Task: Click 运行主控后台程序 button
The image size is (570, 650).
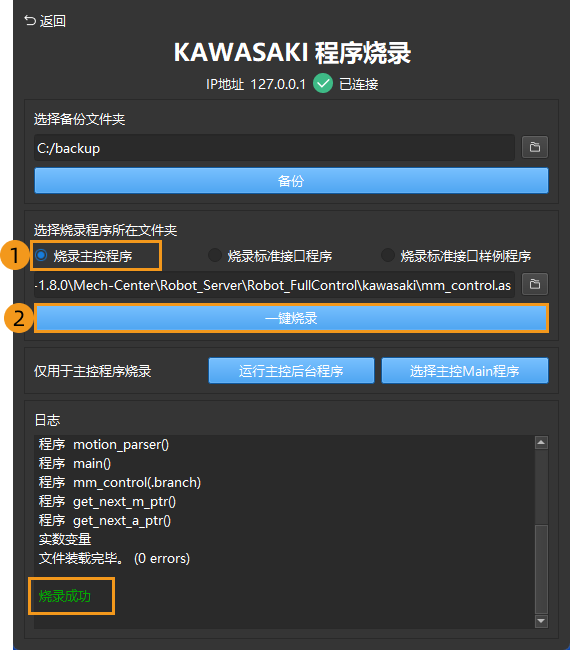Action: tap(291, 371)
